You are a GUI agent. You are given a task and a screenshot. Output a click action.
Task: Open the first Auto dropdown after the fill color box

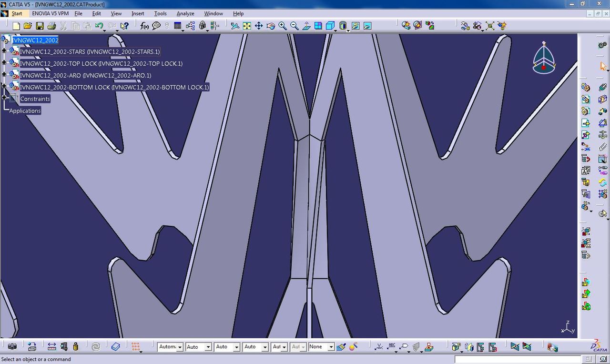[208, 347]
